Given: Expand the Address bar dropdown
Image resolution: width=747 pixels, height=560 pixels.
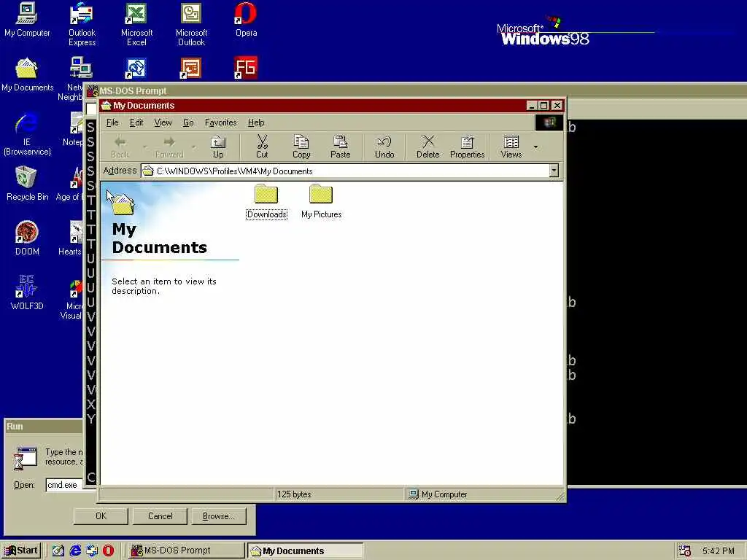Looking at the screenshot, I should click(554, 171).
